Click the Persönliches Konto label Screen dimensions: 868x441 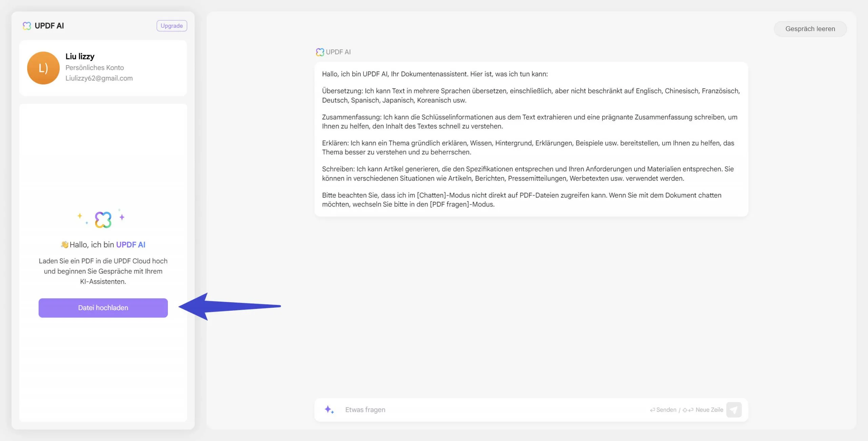pyautogui.click(x=95, y=68)
